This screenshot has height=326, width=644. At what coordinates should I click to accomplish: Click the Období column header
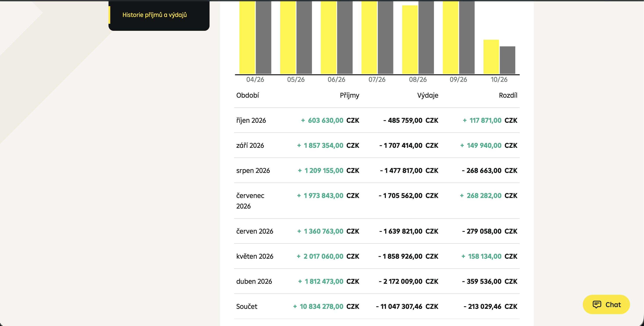(x=248, y=95)
